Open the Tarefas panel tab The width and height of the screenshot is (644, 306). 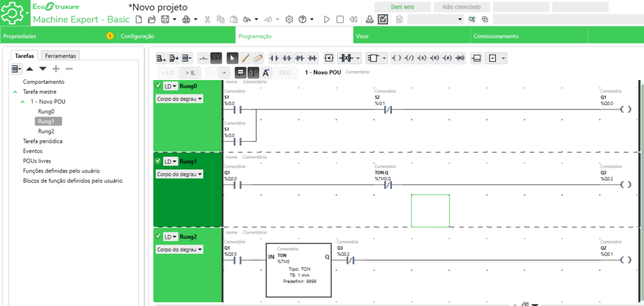pyautogui.click(x=25, y=55)
